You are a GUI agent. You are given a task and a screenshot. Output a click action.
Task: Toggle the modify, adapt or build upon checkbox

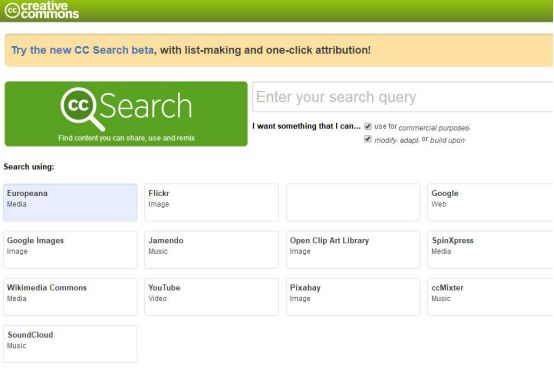pyautogui.click(x=368, y=139)
